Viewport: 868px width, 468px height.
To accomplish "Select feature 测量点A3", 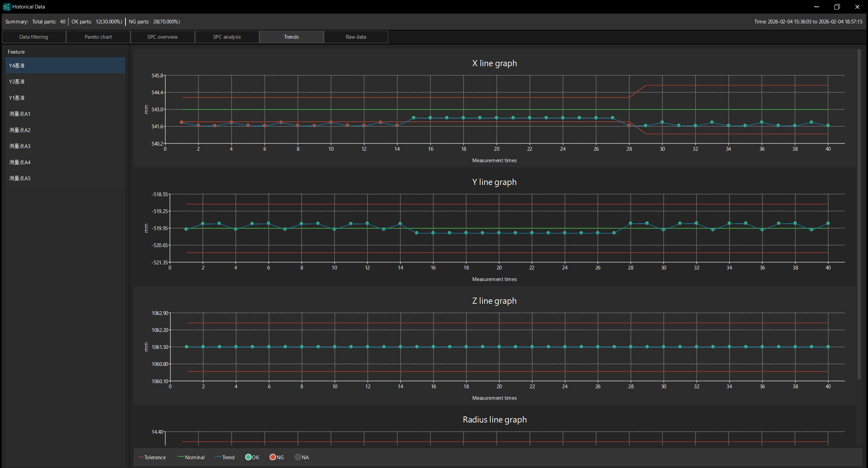I will click(x=20, y=146).
